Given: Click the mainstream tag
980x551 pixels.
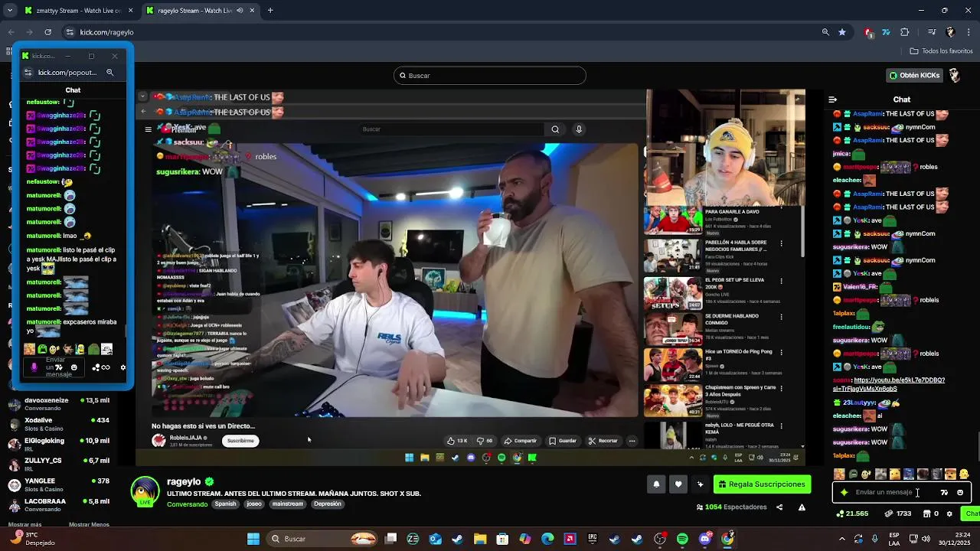Looking at the screenshot, I should [288, 504].
